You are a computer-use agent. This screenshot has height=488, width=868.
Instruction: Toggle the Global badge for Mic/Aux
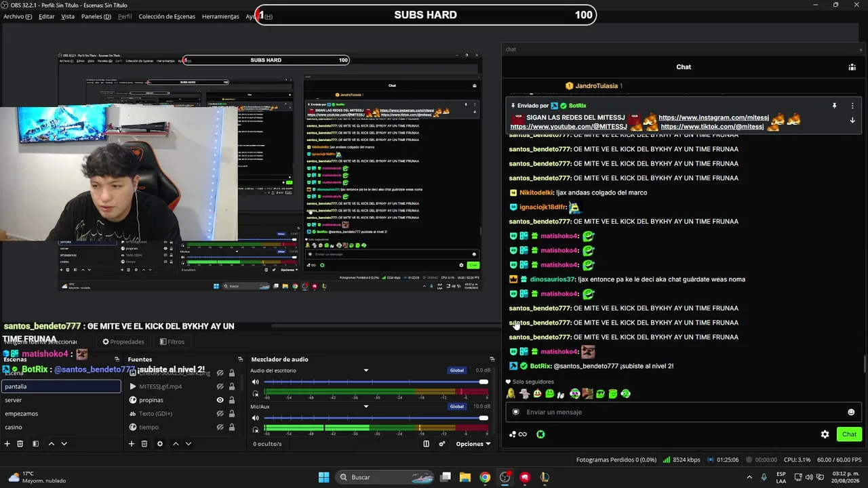pos(457,407)
